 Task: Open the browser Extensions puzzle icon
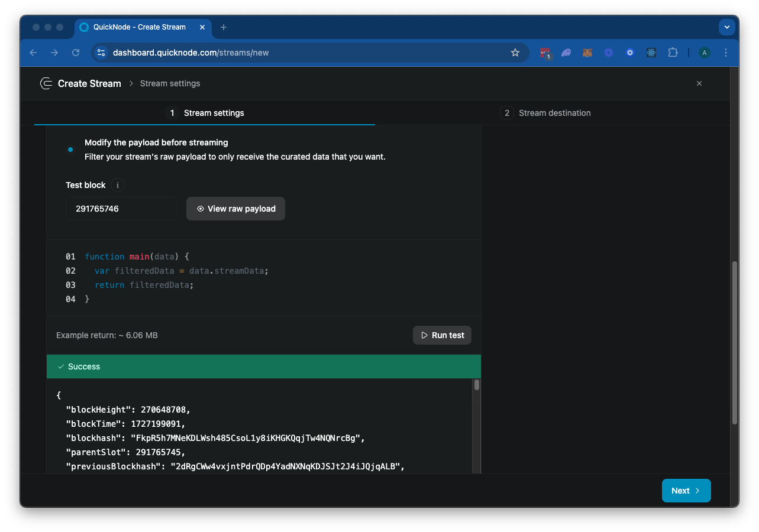673,53
